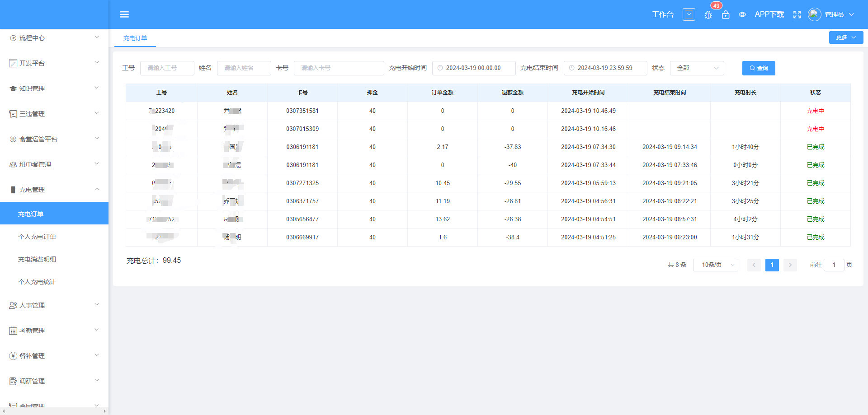This screenshot has width=868, height=415.
Task: Click the 流程中心 sidebar icon
Action: [x=13, y=38]
